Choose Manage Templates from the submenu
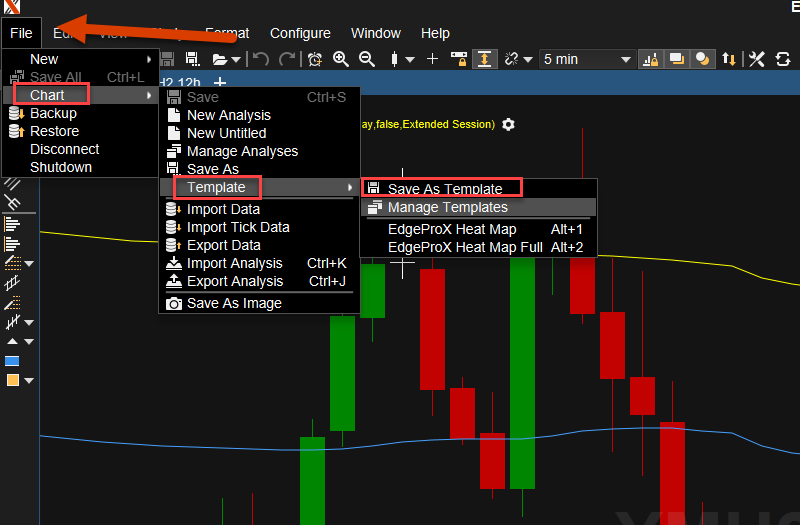This screenshot has width=800, height=525. coord(447,207)
